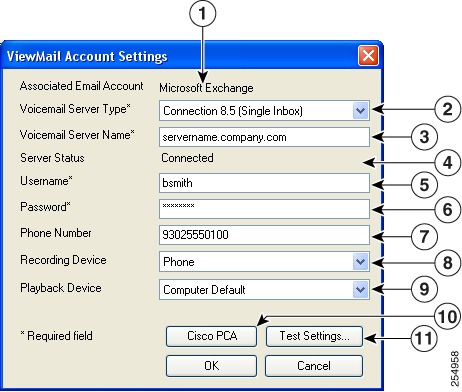Focus the Password input field
Viewport: 462px width, 392px height.
pos(264,209)
